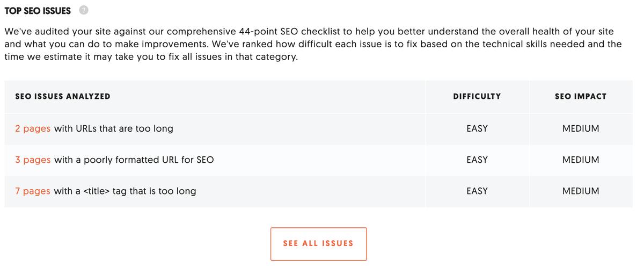Screen dimensions: 644x266
Task: Open the "2 pages" link for long URLs
Action: pyautogui.click(x=33, y=129)
